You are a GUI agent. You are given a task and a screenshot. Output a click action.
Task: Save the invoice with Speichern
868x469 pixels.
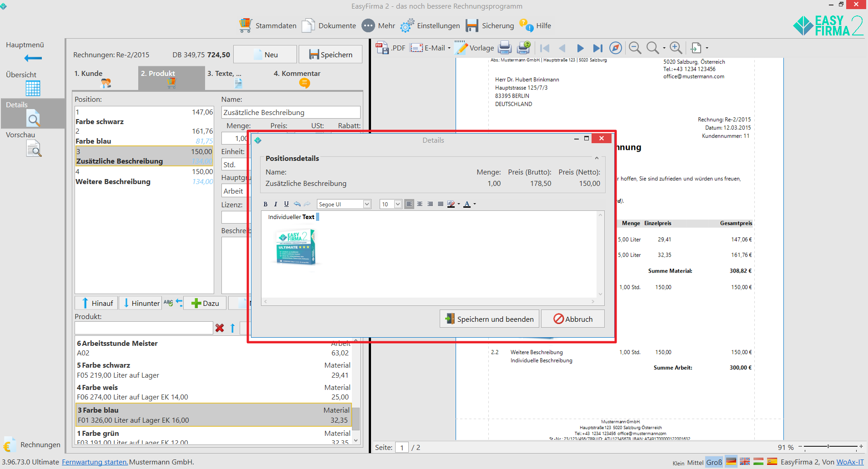click(x=331, y=55)
